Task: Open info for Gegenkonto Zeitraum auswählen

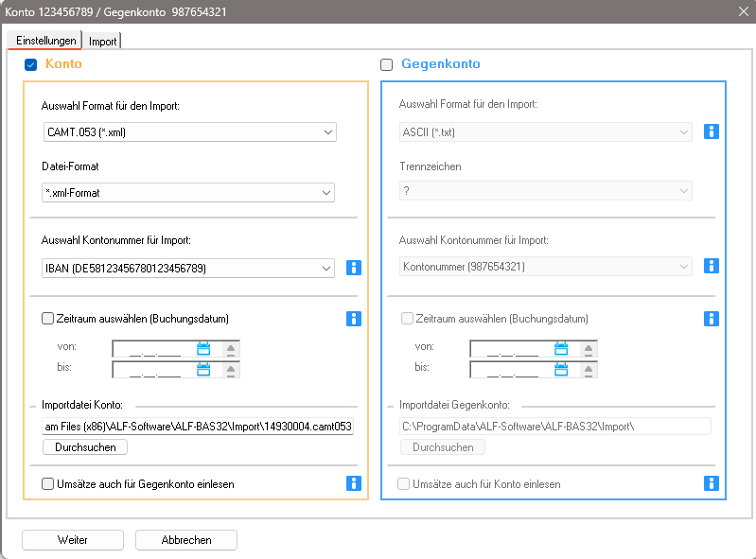Action: click(712, 319)
